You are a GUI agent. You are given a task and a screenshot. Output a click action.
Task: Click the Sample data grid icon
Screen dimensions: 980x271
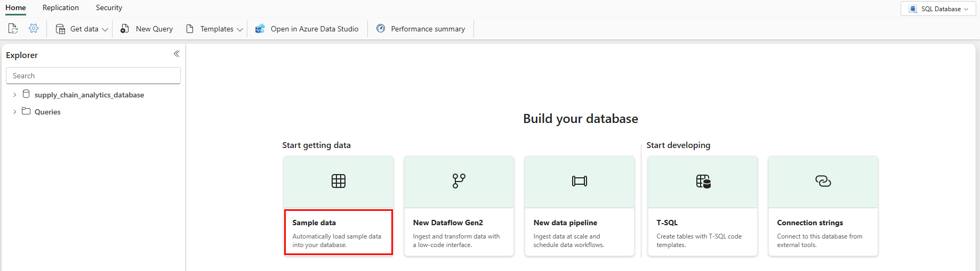point(339,181)
